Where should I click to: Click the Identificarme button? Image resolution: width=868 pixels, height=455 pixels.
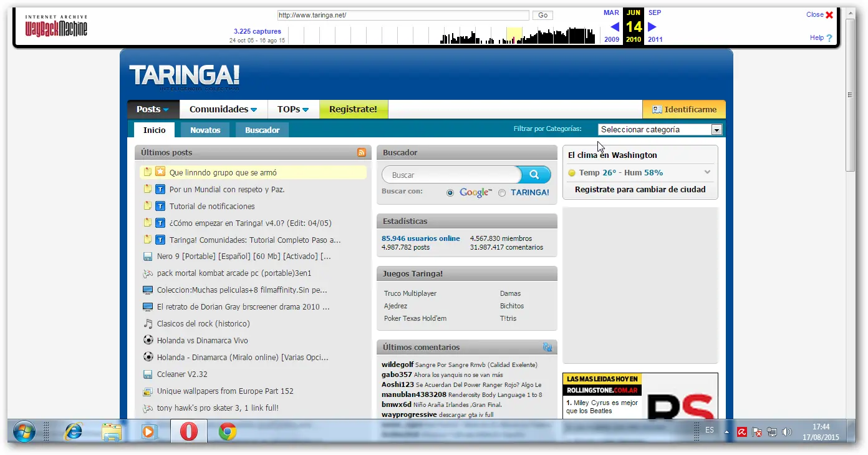pos(684,109)
